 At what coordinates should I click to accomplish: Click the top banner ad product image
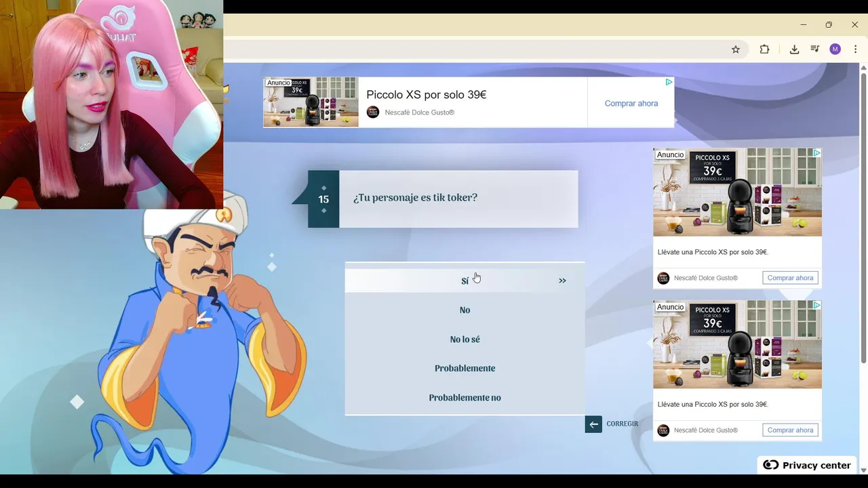(311, 102)
